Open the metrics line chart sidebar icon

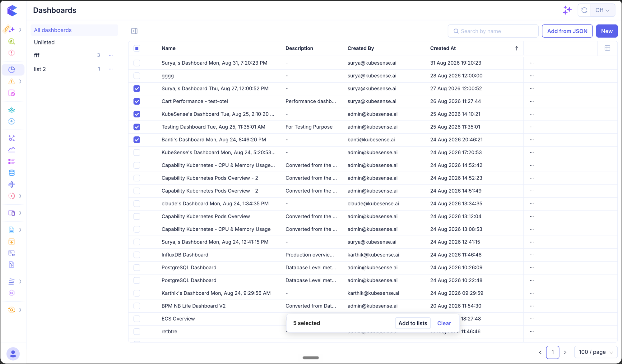(12, 149)
